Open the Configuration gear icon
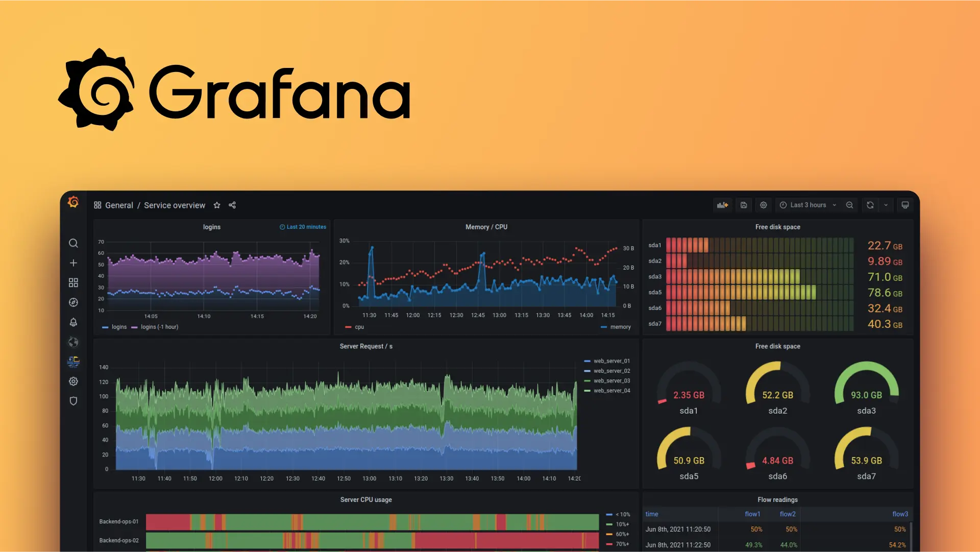The image size is (980, 552). 73,381
